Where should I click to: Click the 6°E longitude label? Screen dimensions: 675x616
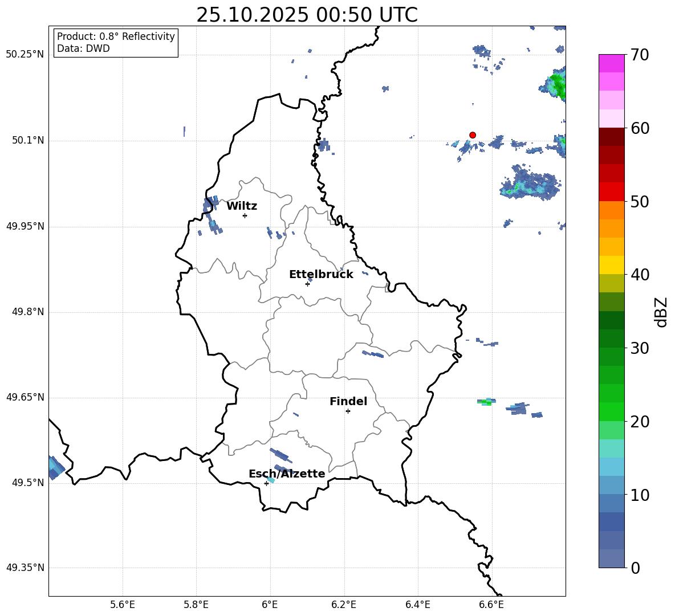(x=270, y=605)
